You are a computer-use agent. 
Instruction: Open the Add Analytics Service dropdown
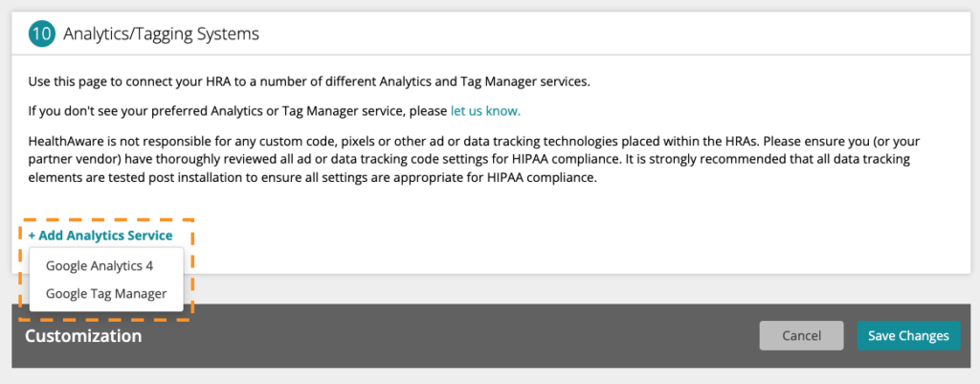100,236
